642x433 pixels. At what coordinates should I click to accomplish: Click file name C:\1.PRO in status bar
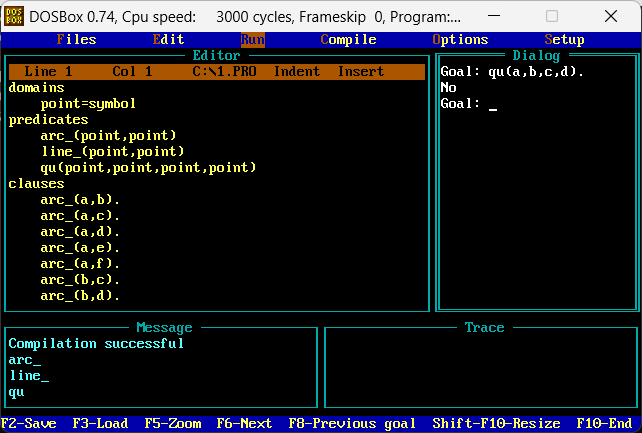(224, 72)
